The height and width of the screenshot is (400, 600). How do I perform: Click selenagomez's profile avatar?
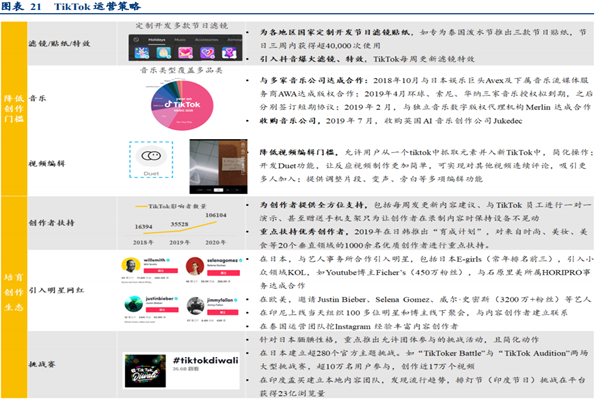point(195,266)
